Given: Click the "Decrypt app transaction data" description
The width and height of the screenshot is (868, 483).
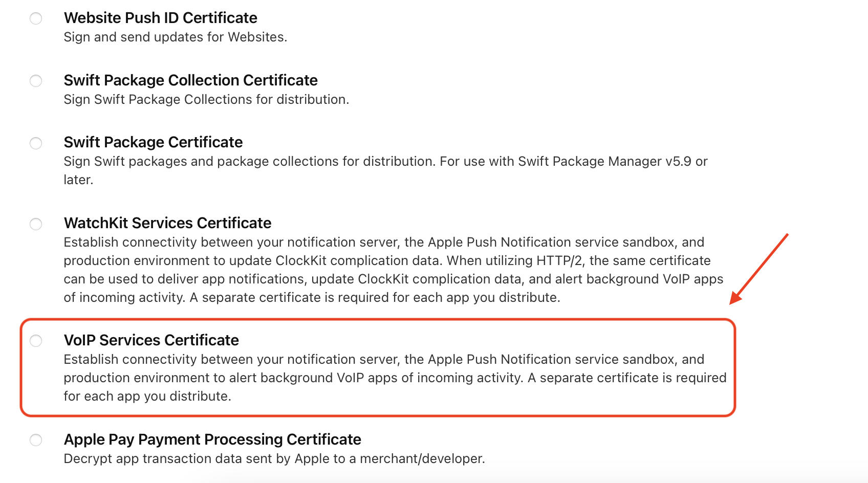Looking at the screenshot, I should point(274,459).
